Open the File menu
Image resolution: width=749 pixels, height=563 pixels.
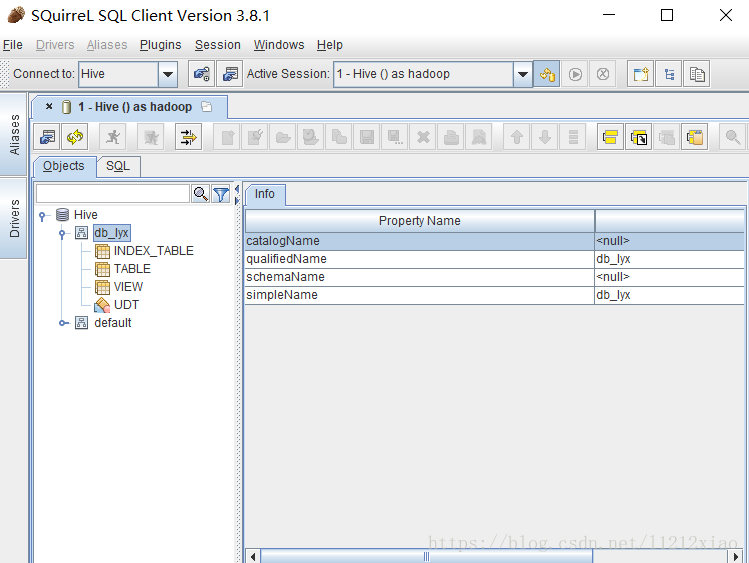13,45
